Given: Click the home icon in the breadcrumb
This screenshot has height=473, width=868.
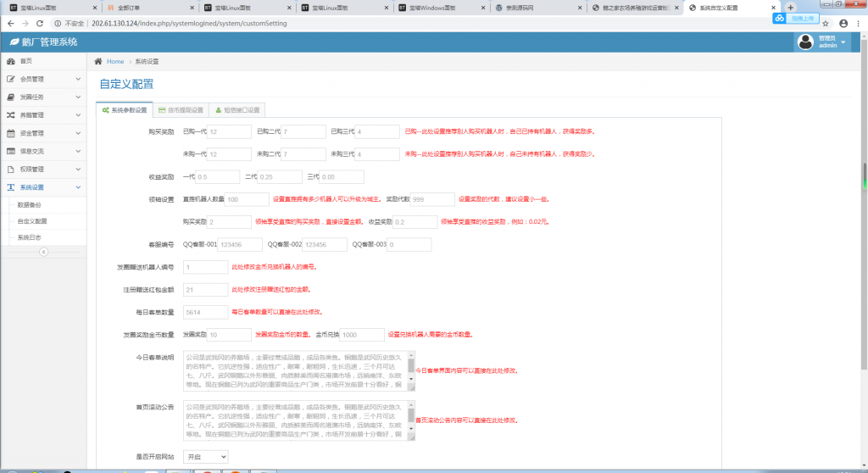Looking at the screenshot, I should tap(98, 62).
